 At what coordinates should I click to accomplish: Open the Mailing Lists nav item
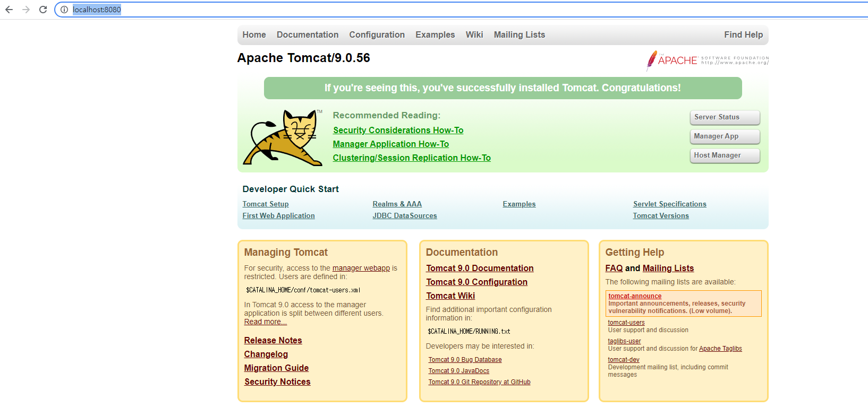tap(520, 34)
